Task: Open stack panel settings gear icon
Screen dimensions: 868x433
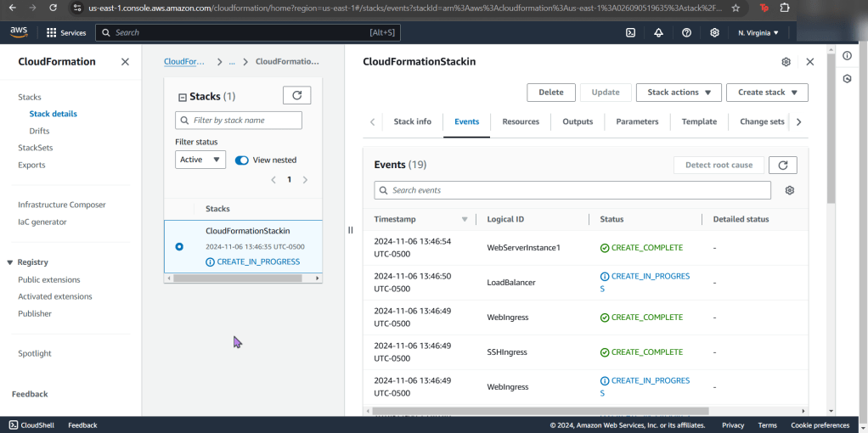Action: (786, 62)
